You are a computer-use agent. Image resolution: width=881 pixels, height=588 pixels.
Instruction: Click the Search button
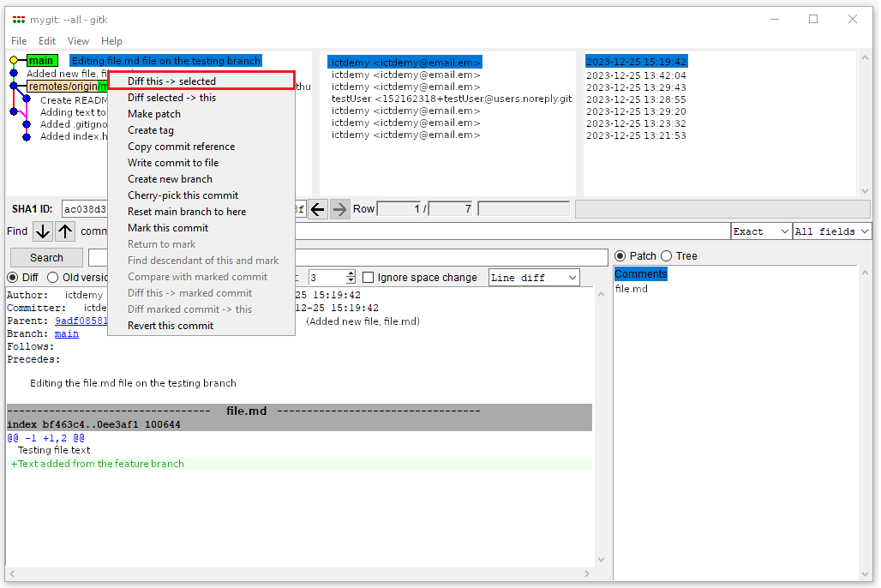tap(46, 258)
